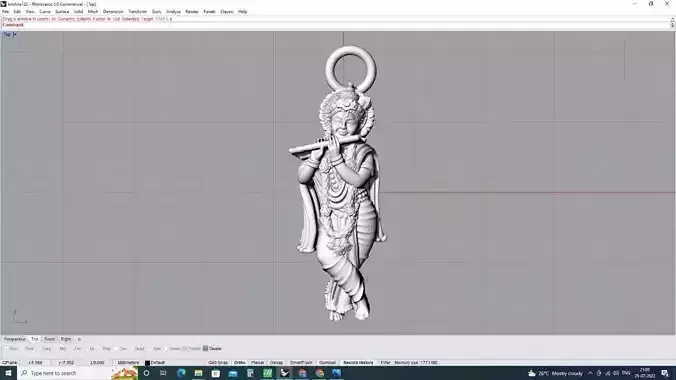The width and height of the screenshot is (676, 380).
Task: Toggle Osnap pane in status bar
Action: coord(276,363)
